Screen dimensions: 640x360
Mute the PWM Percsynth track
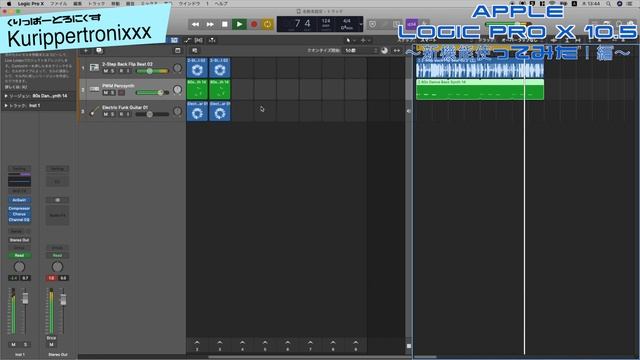point(106,93)
